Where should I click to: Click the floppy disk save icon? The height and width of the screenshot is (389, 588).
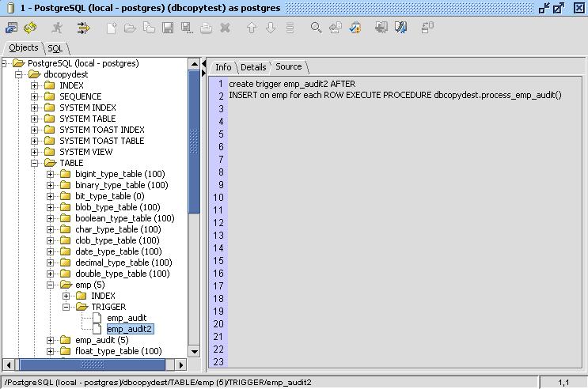[x=168, y=28]
